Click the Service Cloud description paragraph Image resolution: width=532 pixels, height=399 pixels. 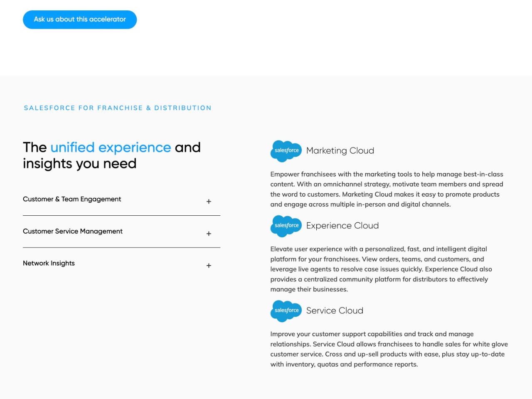(389, 349)
